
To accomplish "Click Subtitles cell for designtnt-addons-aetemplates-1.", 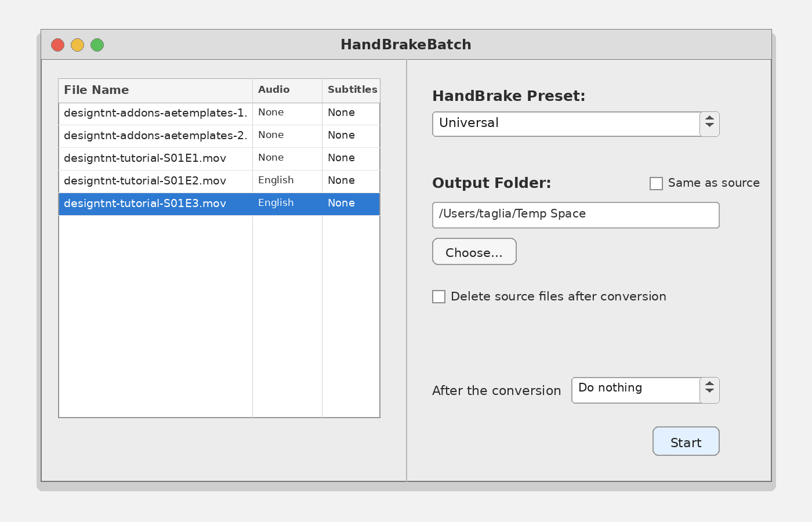I will (351, 113).
